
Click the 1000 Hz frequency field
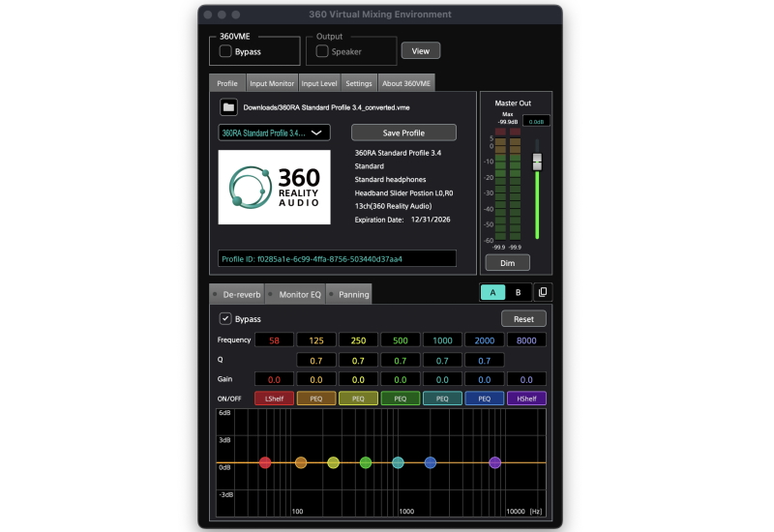pyautogui.click(x=442, y=340)
